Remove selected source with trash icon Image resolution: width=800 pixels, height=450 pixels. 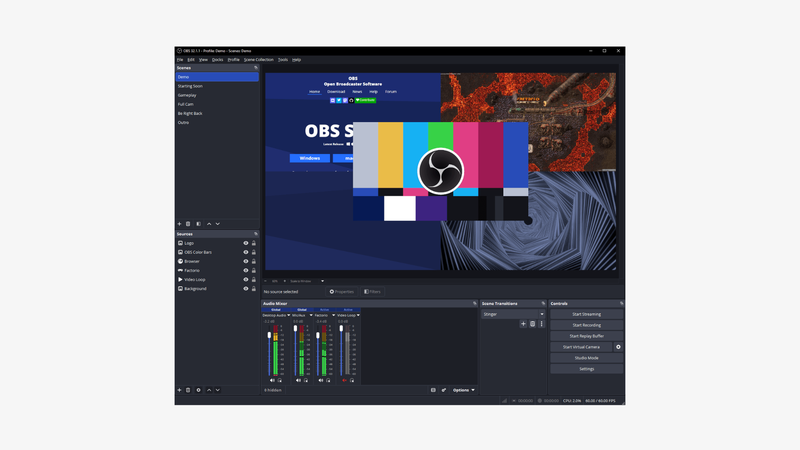tap(188, 390)
